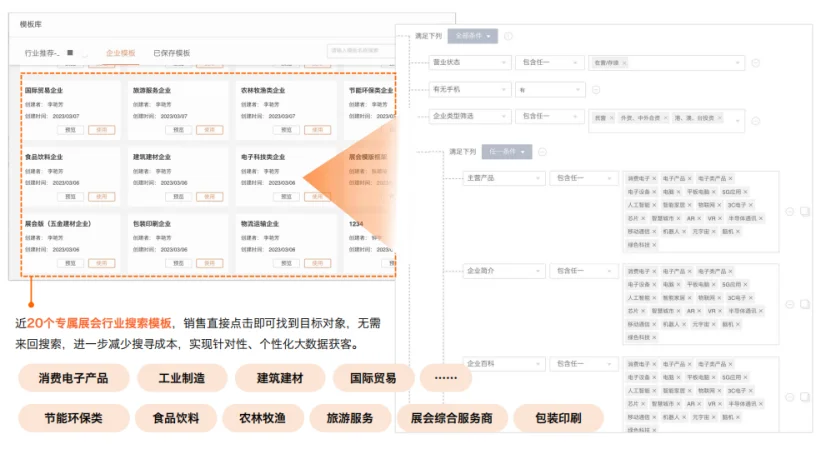Preview the 物流运输企业 template
The image size is (831, 449).
[x=286, y=263]
